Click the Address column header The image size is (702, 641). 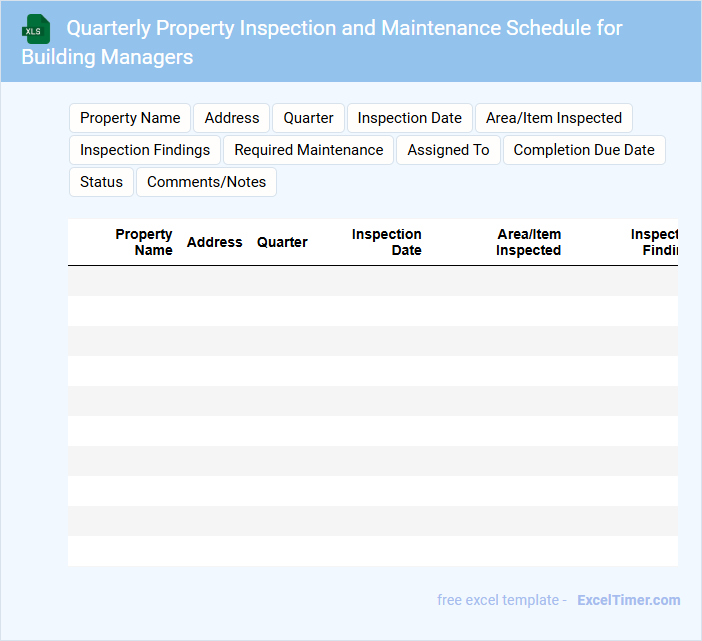(x=214, y=242)
